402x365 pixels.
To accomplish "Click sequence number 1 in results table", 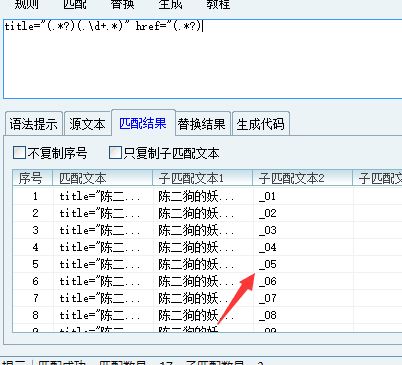I will tap(35, 196).
